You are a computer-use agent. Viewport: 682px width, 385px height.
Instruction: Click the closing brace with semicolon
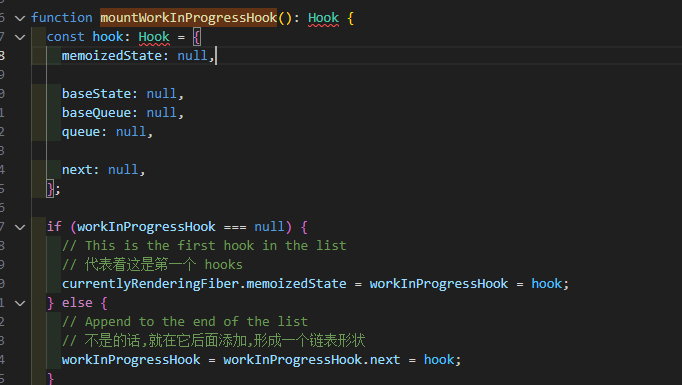[53, 189]
